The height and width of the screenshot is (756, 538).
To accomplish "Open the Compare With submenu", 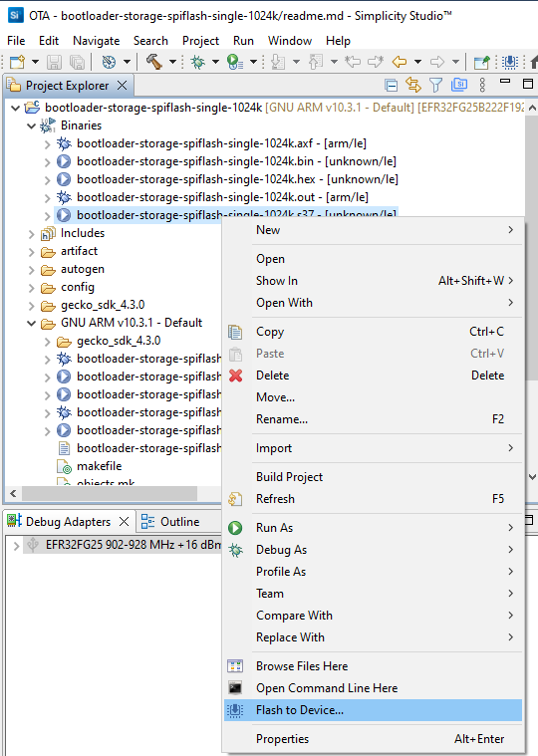I will pyautogui.click(x=373, y=616).
